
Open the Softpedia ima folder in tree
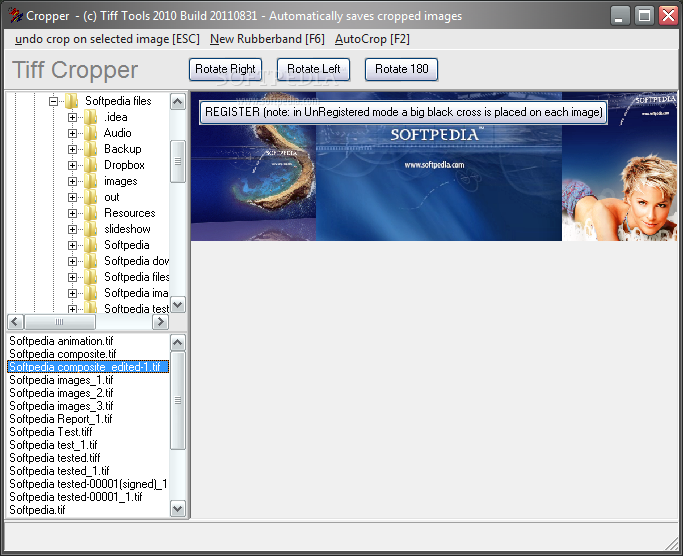tap(136, 293)
